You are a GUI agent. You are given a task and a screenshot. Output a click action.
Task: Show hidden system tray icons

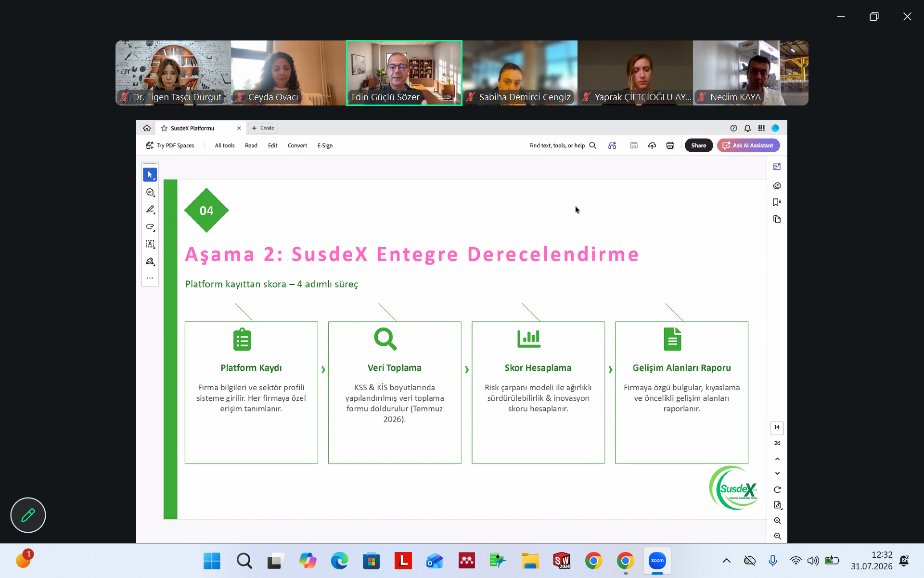(727, 561)
